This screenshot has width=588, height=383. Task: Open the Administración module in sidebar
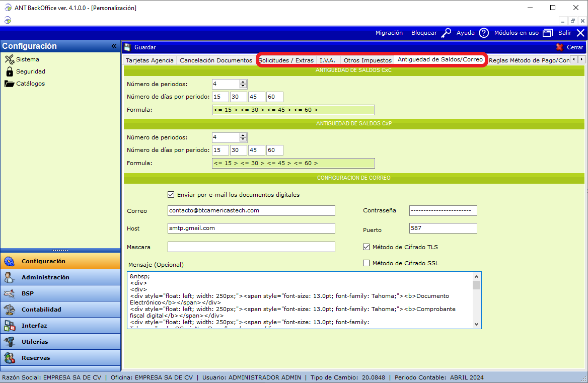click(x=45, y=277)
